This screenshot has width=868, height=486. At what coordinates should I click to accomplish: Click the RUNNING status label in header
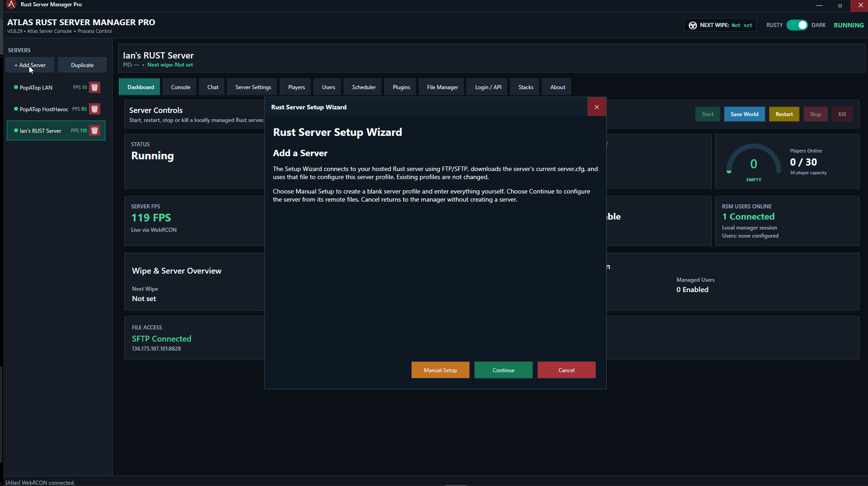pyautogui.click(x=849, y=25)
